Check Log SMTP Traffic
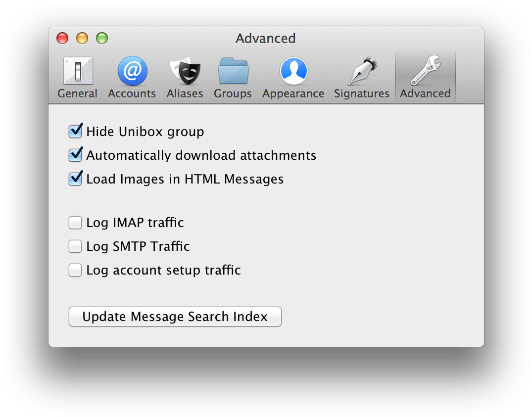The height and width of the screenshot is (417, 532). [x=75, y=246]
